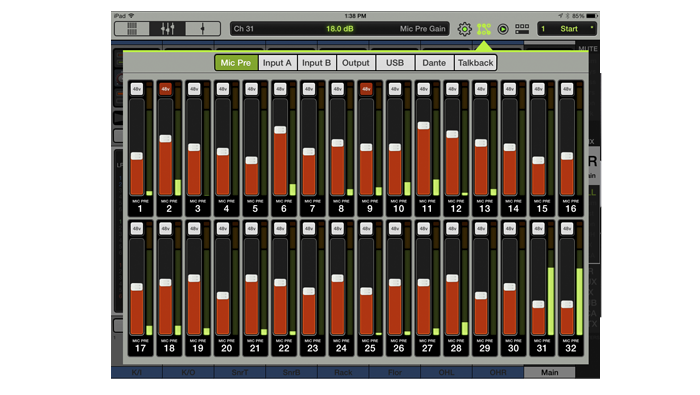
Task: Enable 48v on Mic Pre 17
Action: click(x=137, y=229)
